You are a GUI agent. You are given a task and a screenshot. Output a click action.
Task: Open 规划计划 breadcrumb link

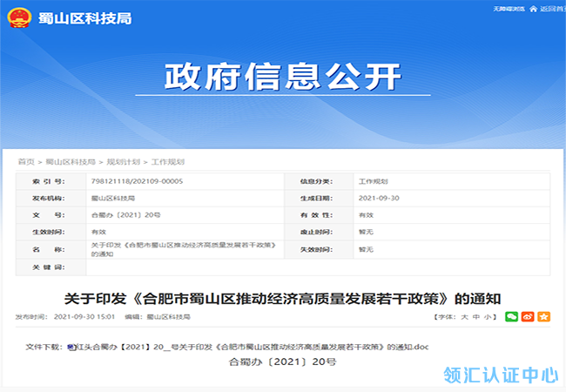coord(123,162)
